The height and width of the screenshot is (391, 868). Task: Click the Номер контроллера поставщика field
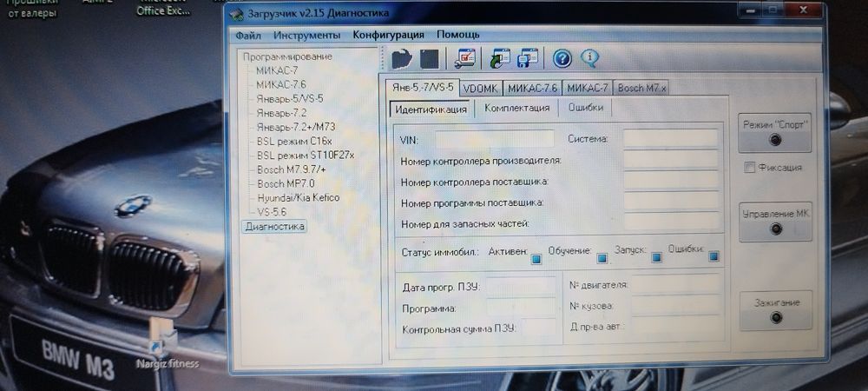(x=671, y=181)
